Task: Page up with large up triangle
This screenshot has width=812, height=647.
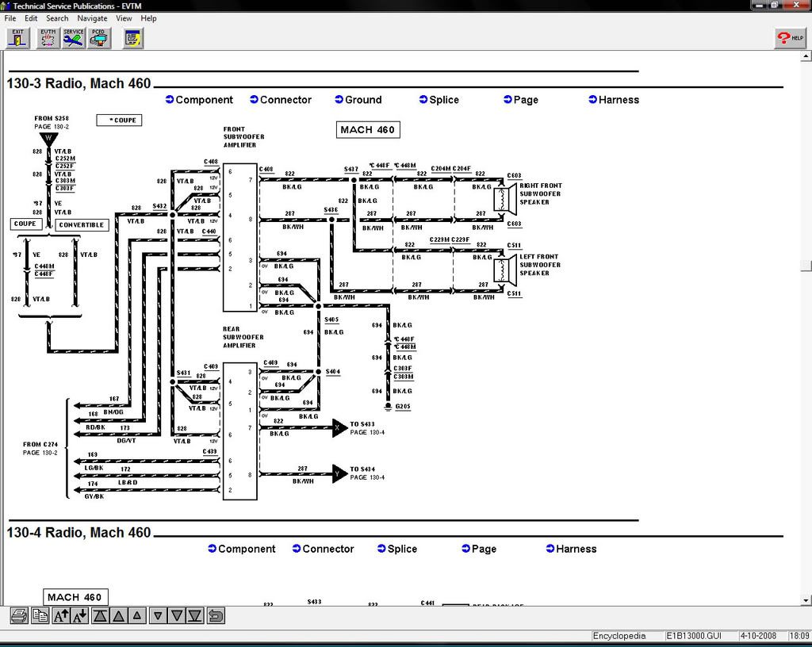Action: [119, 616]
